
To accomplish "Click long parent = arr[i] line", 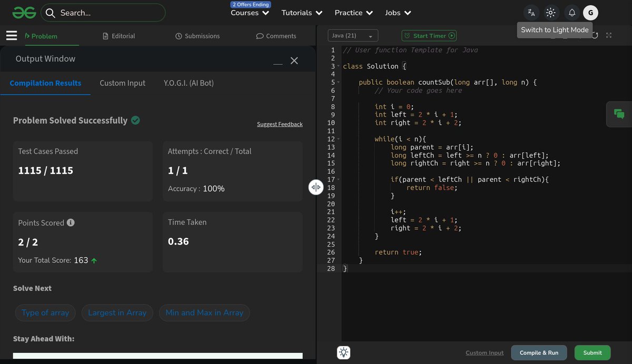I will click(x=432, y=147).
